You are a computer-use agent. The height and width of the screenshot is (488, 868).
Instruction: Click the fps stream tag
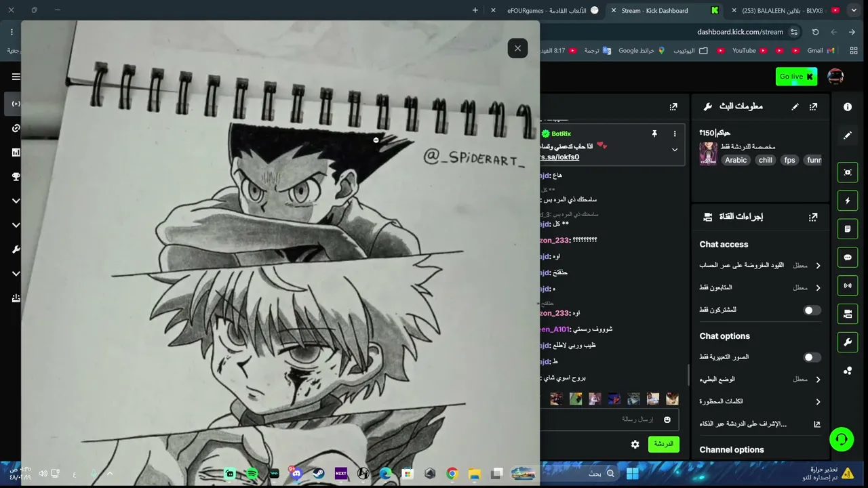tap(789, 160)
